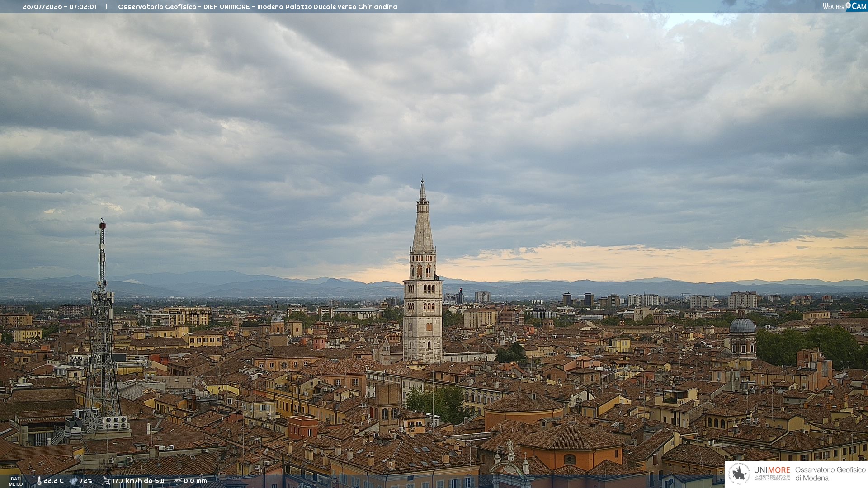Viewport: 868px width, 488px height.
Task: Click the 72% humidity value
Action: (86, 481)
